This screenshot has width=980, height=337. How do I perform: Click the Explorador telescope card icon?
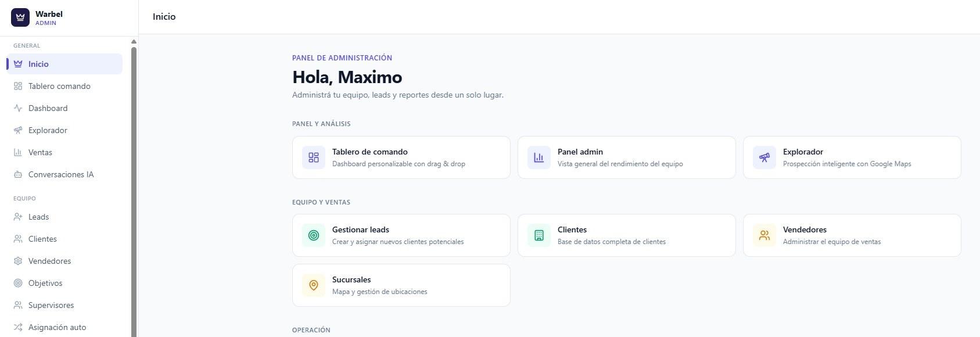764,157
